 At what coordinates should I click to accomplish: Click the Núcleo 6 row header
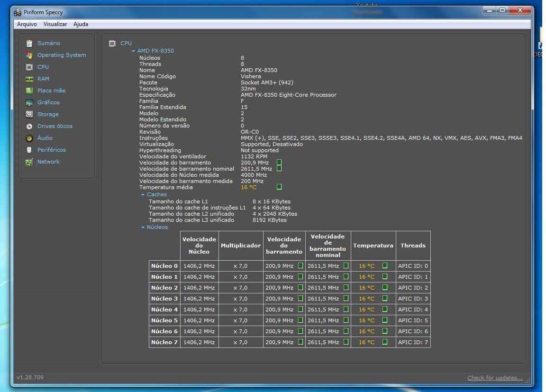click(x=164, y=331)
